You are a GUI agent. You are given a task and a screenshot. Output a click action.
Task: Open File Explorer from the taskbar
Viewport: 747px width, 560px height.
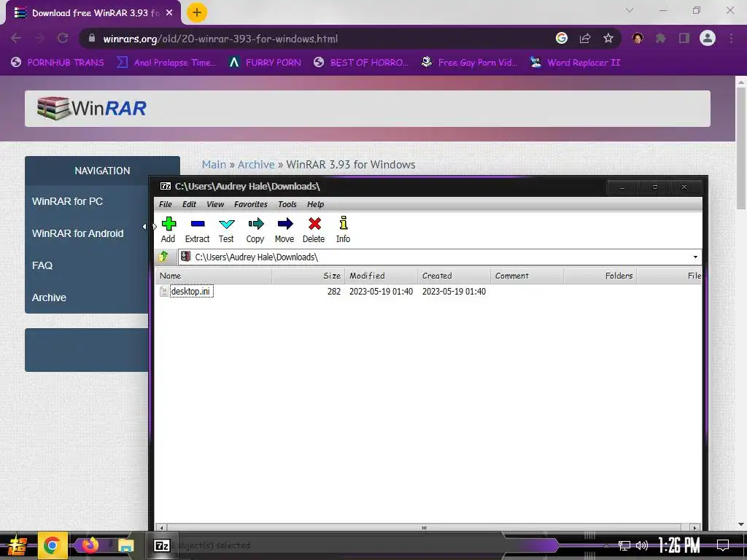coord(125,545)
